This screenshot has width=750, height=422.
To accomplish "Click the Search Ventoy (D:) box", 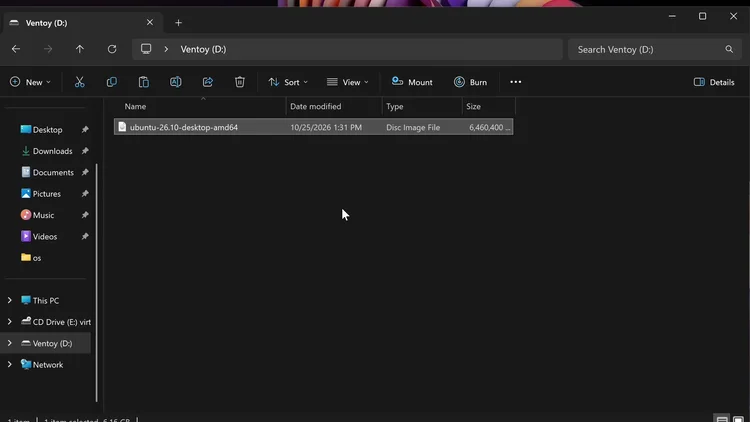I will pyautogui.click(x=654, y=49).
